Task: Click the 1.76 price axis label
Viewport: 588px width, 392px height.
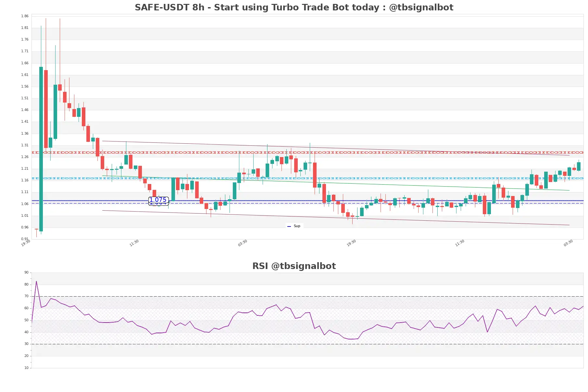Action: coord(25,40)
